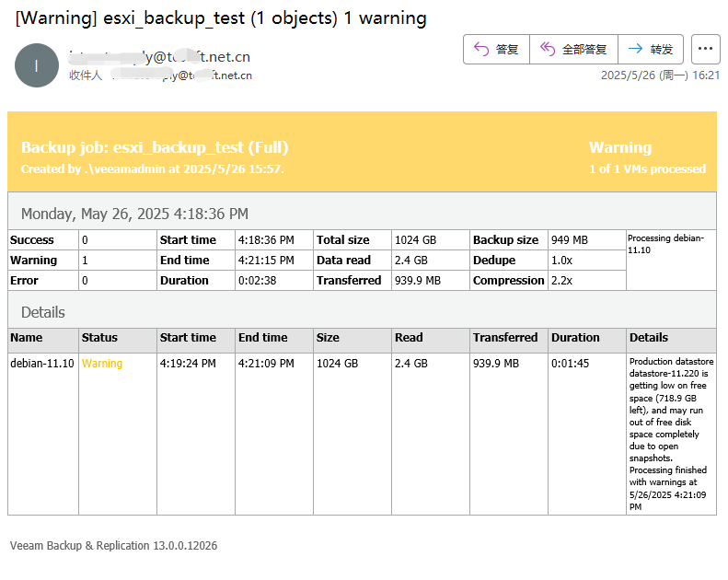The height and width of the screenshot is (580, 728).
Task: Click the email subject line
Action: click(221, 18)
